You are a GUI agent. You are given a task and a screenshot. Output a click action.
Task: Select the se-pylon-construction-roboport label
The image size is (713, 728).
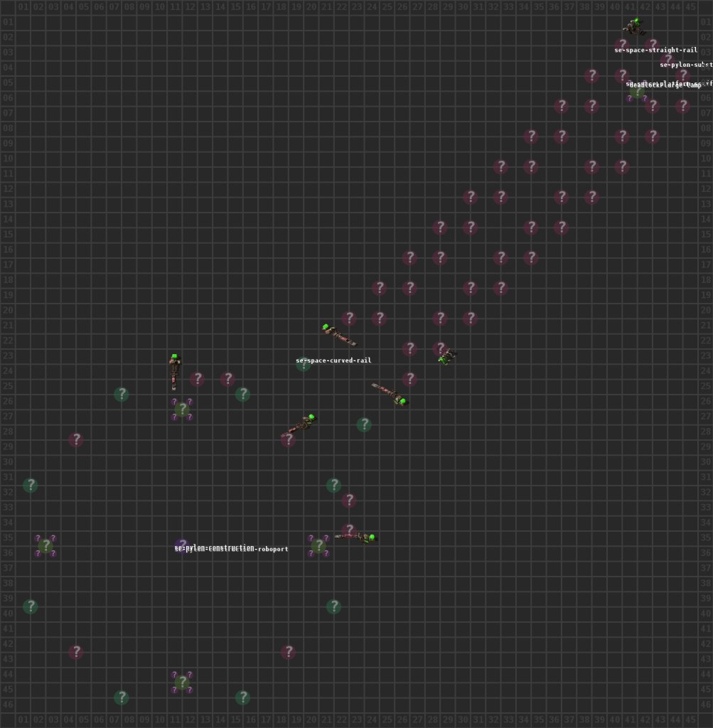[x=231, y=548]
